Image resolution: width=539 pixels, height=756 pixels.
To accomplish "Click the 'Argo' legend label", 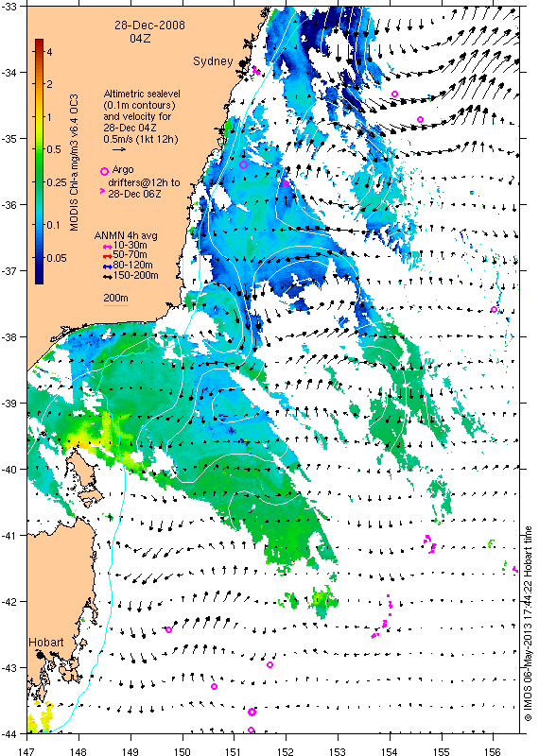I will tap(123, 170).
